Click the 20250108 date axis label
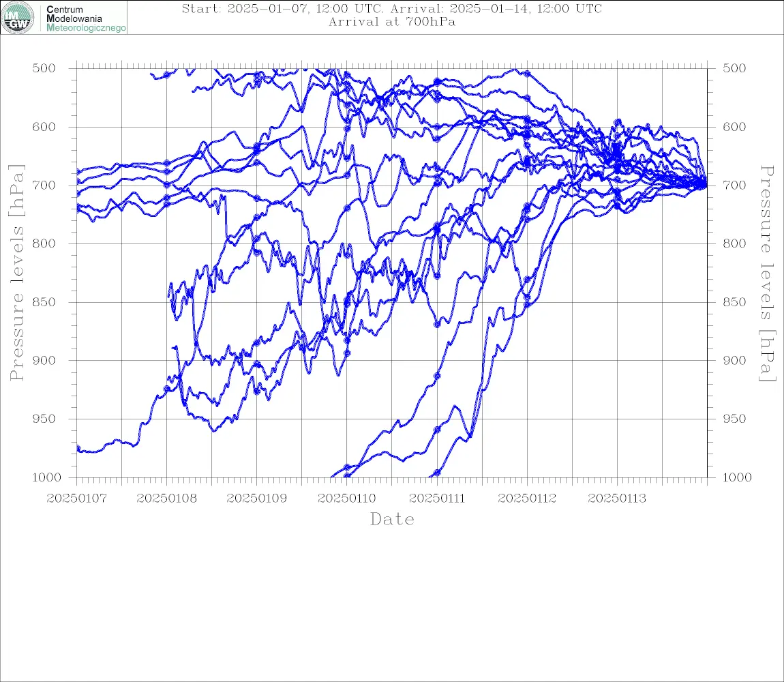Viewport: 784px width, 682px height. coord(166,499)
